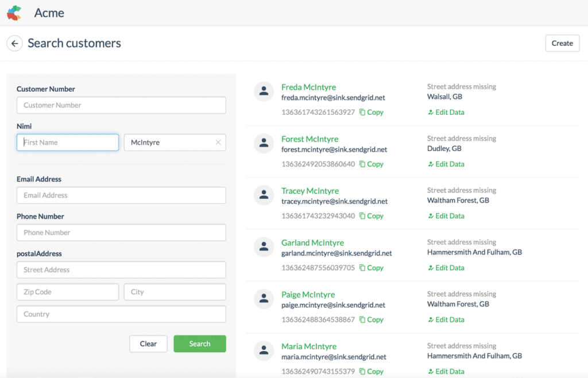Focus the Phone Number input field
The width and height of the screenshot is (588, 378).
click(121, 233)
